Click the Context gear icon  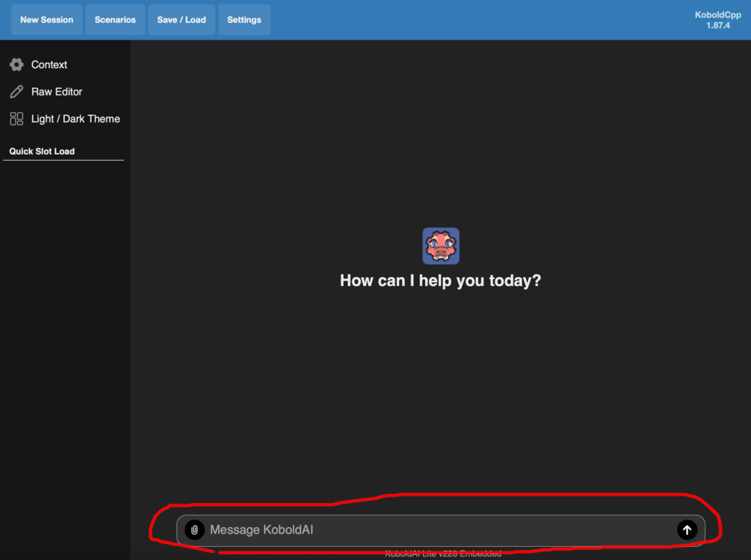coord(16,65)
